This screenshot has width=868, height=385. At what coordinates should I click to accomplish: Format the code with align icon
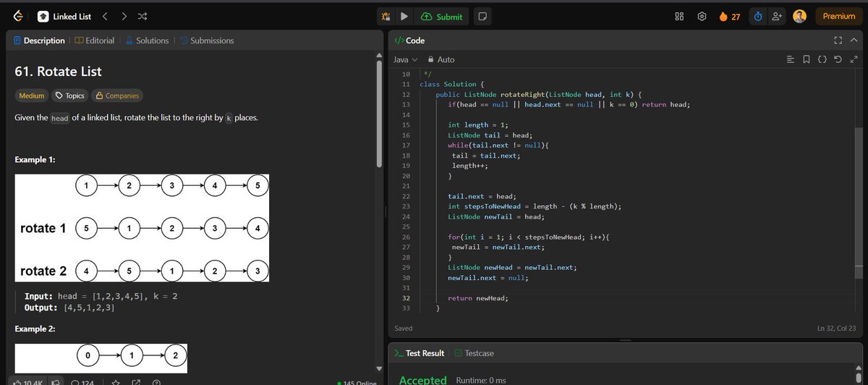(x=791, y=59)
